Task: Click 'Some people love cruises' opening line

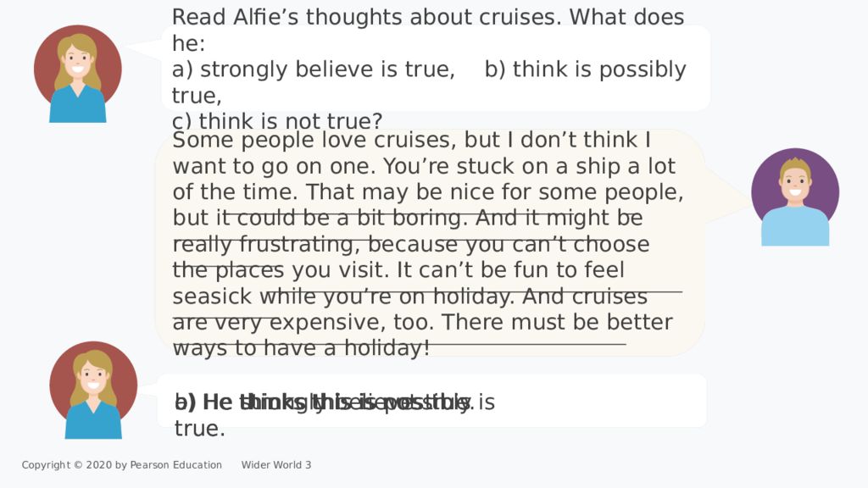Action: 314,140
